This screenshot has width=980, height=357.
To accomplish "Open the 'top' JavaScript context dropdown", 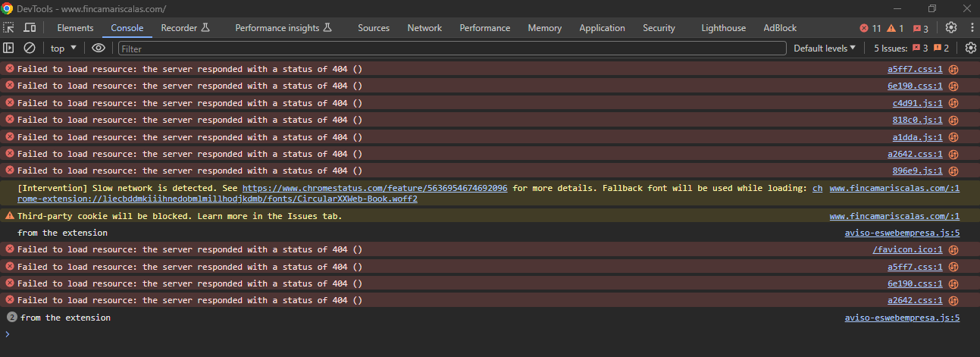I will click(x=64, y=48).
